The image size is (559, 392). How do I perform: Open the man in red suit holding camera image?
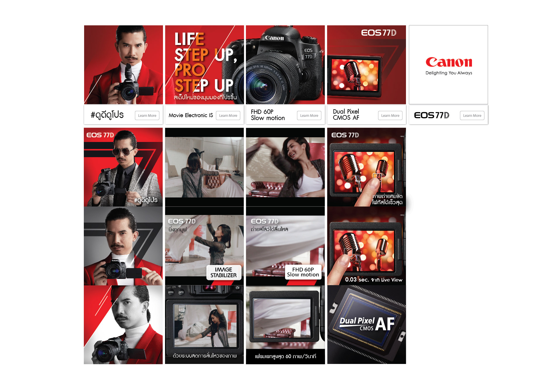[x=123, y=65]
